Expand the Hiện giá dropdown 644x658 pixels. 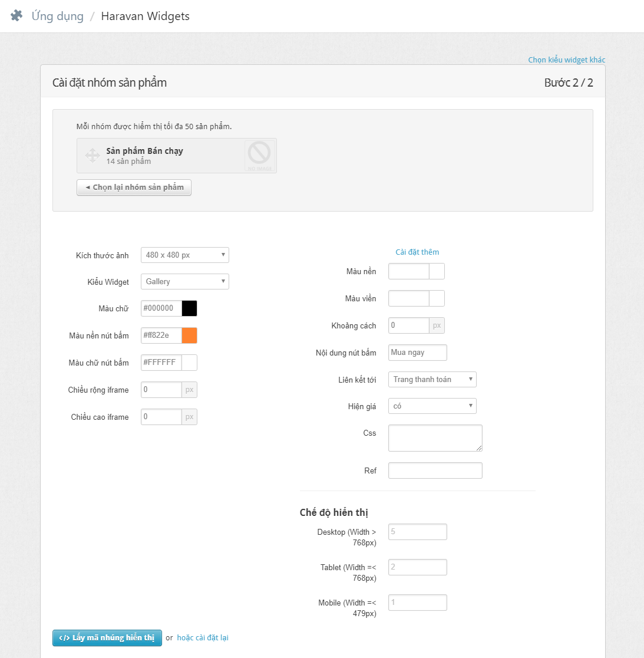pyautogui.click(x=432, y=406)
